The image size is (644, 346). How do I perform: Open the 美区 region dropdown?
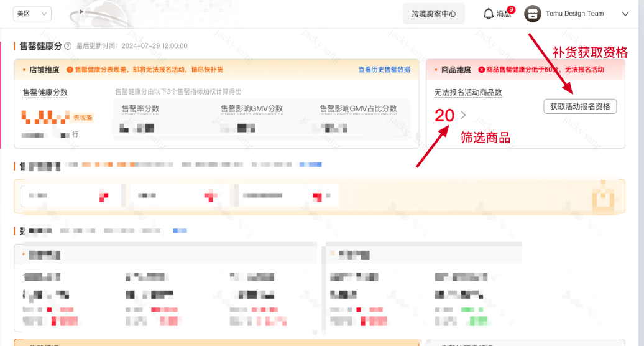pos(32,14)
